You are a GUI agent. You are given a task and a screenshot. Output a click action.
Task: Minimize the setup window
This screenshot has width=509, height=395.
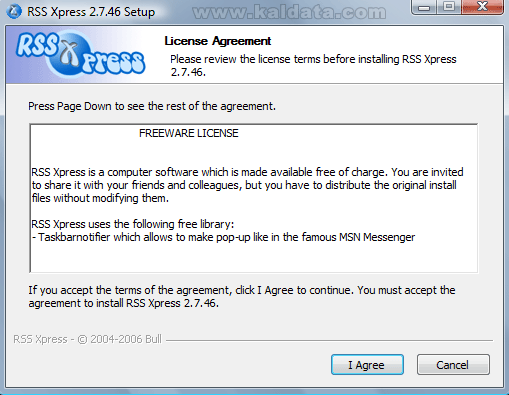[x=424, y=7]
